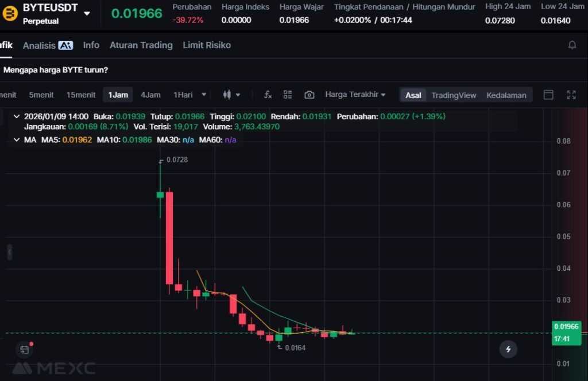The height and width of the screenshot is (381, 588).
Task: Switch chart source to TradingView
Action: tap(454, 95)
